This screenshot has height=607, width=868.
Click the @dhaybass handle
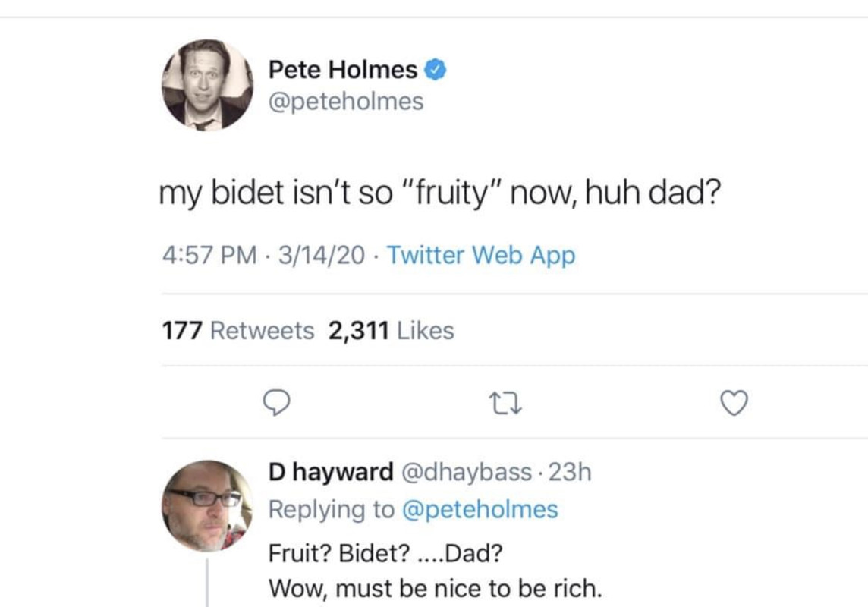pyautogui.click(x=465, y=472)
